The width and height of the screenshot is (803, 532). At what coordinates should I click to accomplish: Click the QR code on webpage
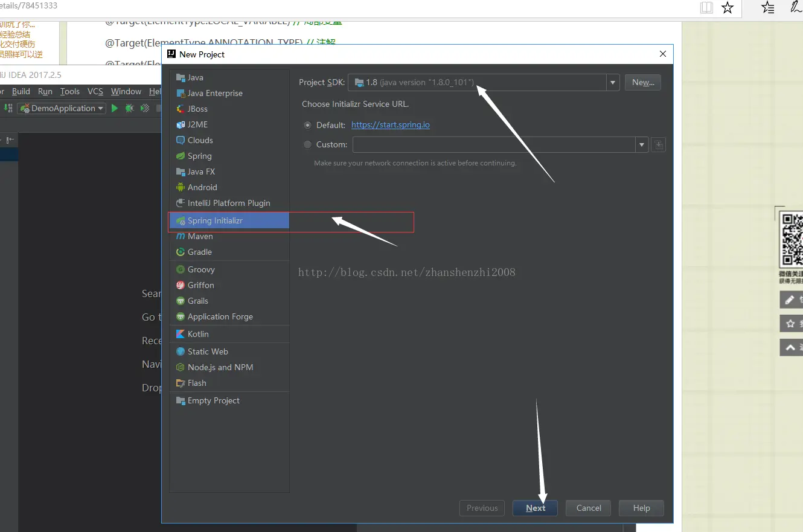pos(792,239)
